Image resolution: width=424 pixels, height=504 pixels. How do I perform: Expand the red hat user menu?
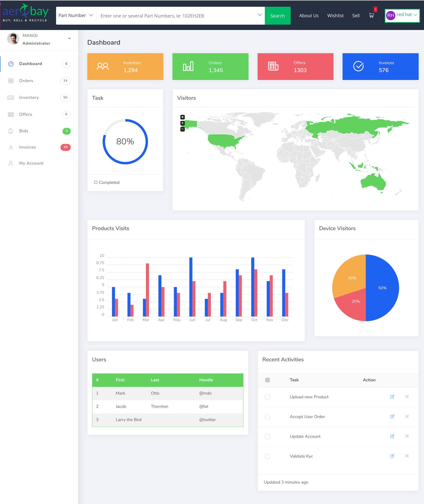click(402, 15)
